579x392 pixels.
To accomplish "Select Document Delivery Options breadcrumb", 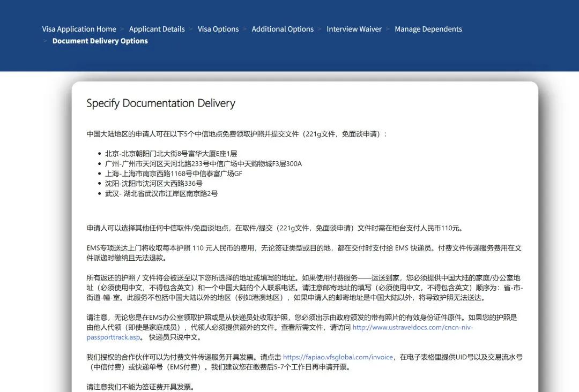I will pyautogui.click(x=100, y=41).
